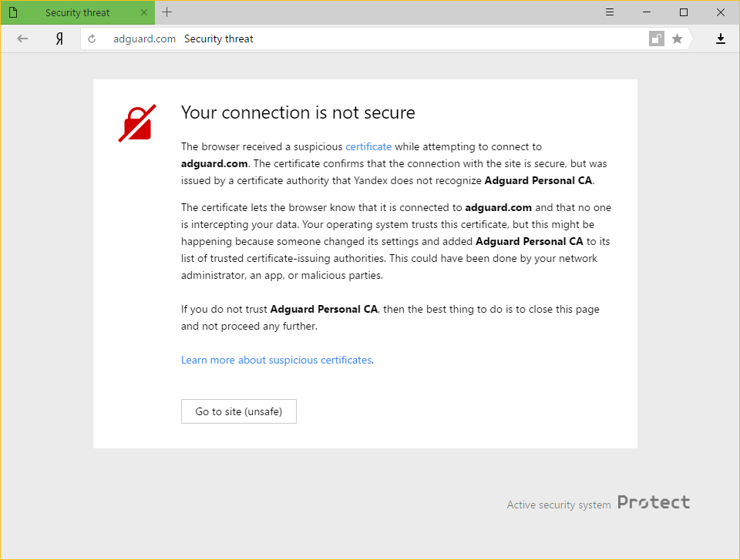Click the red crossed-out lock icon

pyautogui.click(x=137, y=123)
